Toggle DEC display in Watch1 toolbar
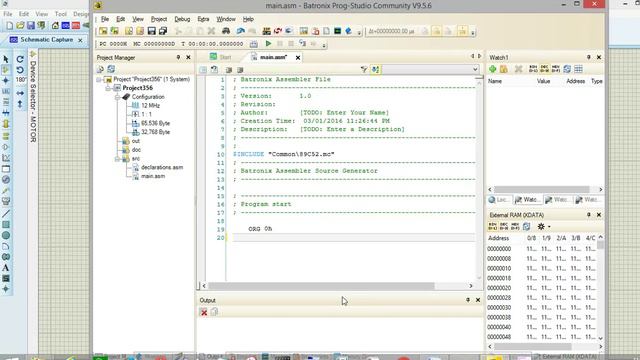Screen dimensions: 640x360 click(x=544, y=69)
